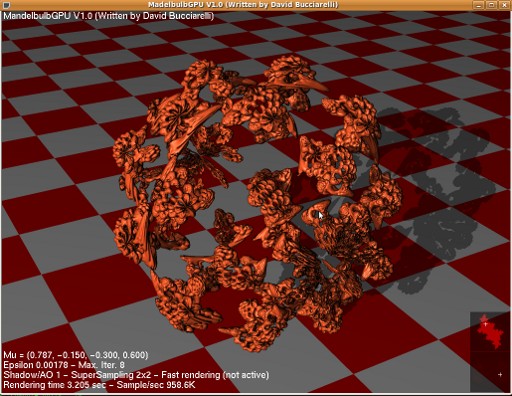This screenshot has width=512, height=396.
Task: Click the Sample/sec 958.6K readout
Action: click(156, 385)
